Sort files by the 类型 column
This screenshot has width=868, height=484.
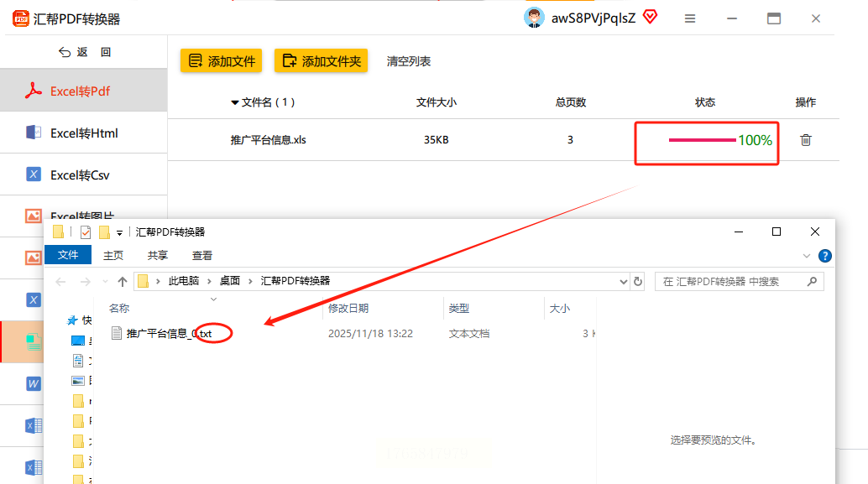click(x=459, y=308)
